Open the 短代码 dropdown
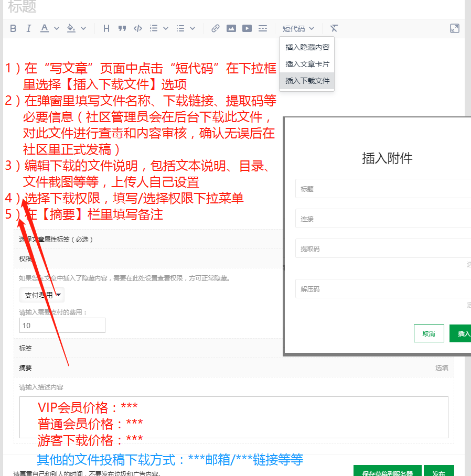The image size is (471, 476). 298,28
